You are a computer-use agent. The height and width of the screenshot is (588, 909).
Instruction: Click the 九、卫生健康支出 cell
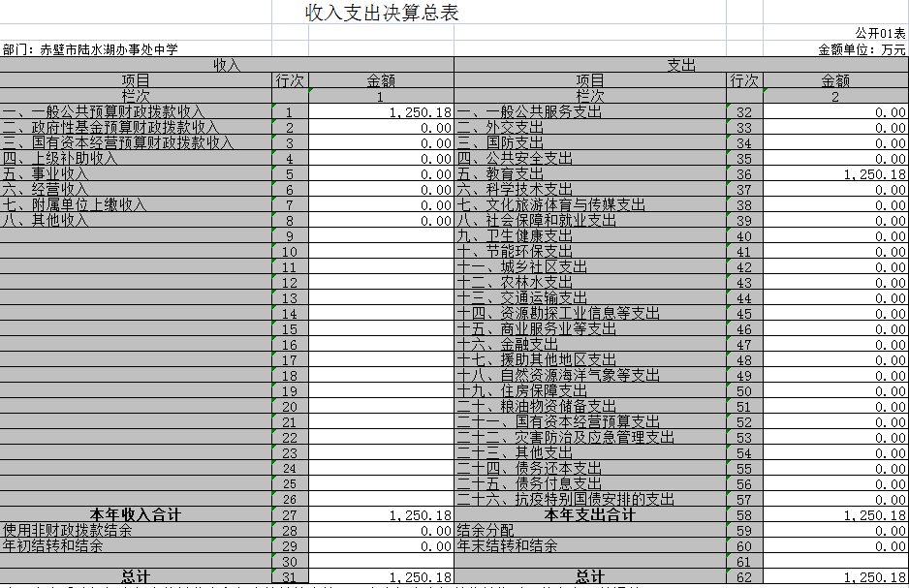[590, 235]
